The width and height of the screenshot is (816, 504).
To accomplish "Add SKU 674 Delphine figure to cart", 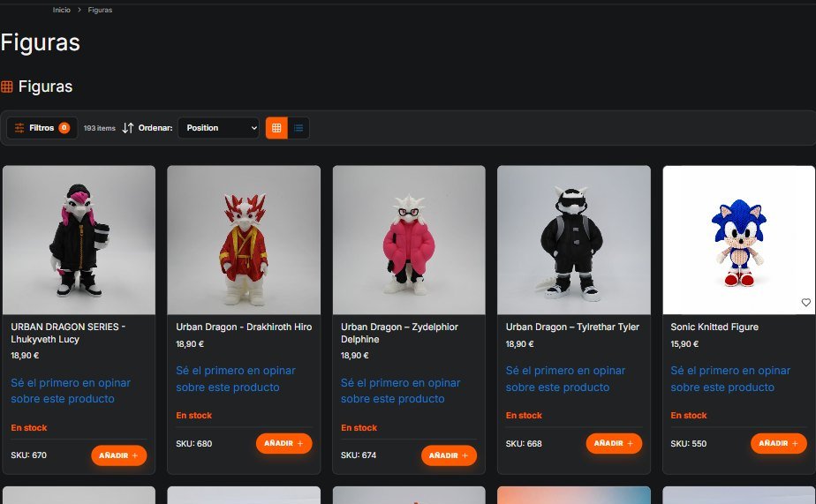I will 449,455.
